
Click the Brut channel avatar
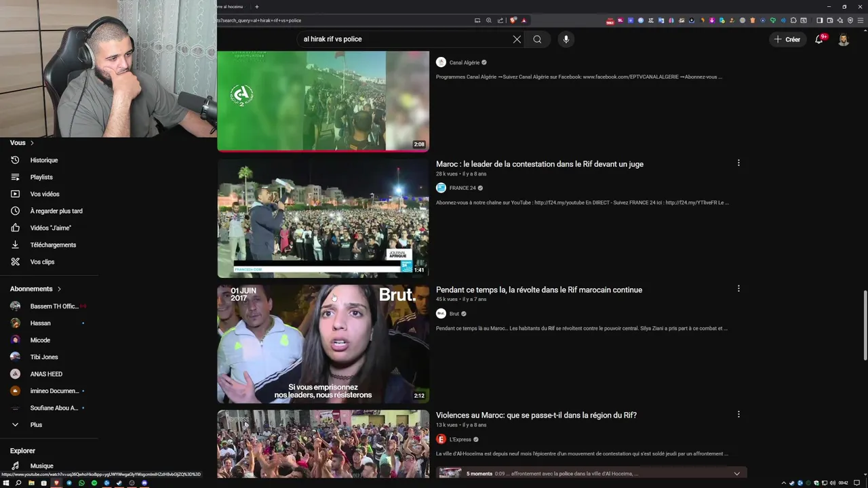coord(441,314)
